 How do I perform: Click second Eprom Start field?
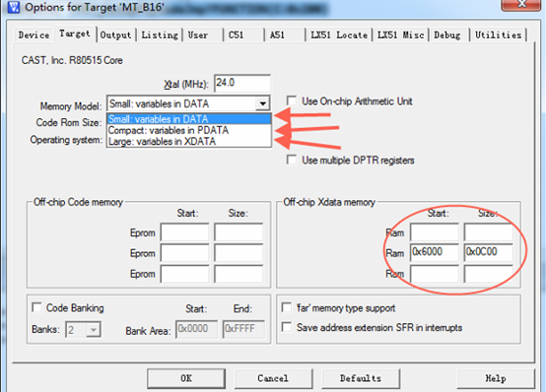pyautogui.click(x=185, y=253)
